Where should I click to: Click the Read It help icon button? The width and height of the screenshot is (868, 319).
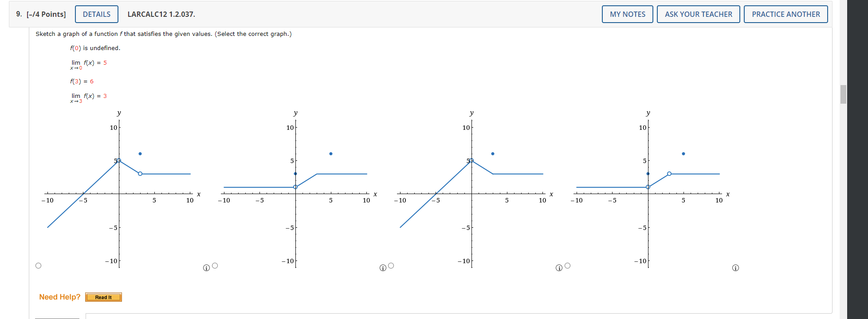[x=103, y=297]
